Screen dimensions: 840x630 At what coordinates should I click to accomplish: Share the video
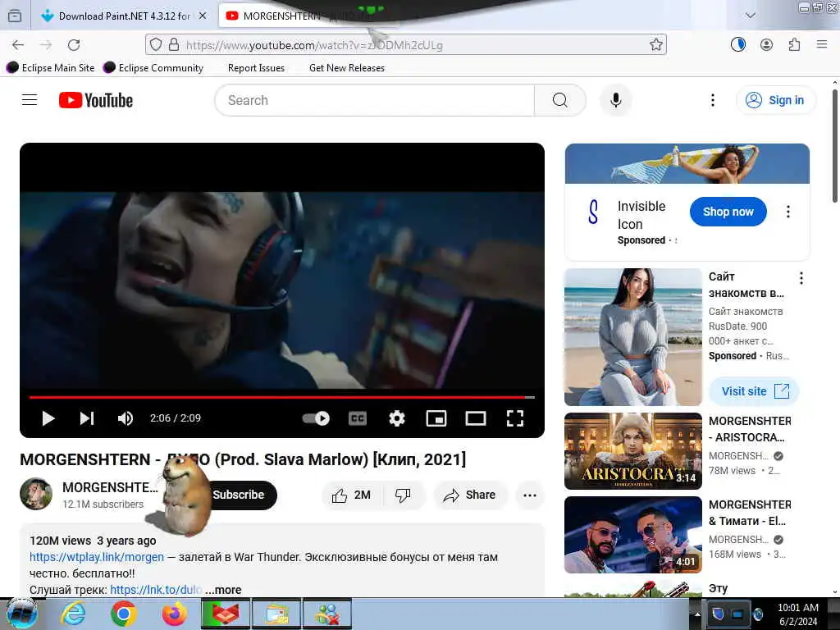pyautogui.click(x=469, y=495)
